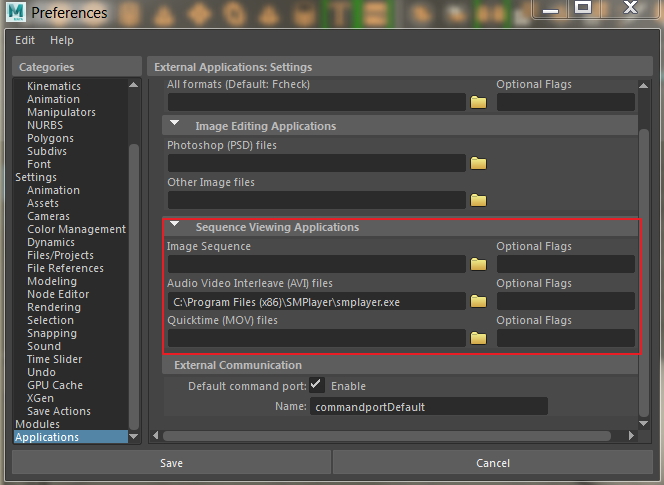The width and height of the screenshot is (664, 485).
Task: Select Sound category
Action: coord(44,346)
